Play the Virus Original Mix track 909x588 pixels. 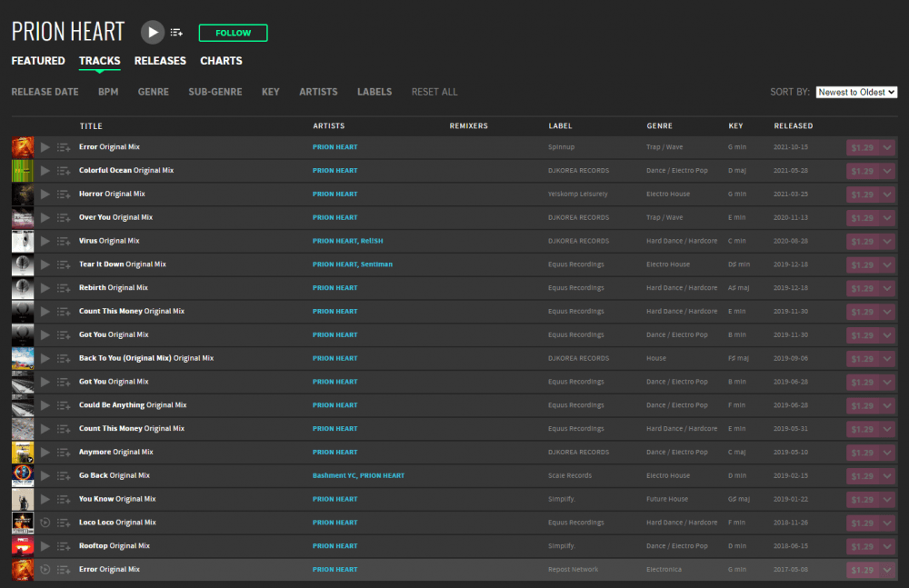pyautogui.click(x=45, y=242)
